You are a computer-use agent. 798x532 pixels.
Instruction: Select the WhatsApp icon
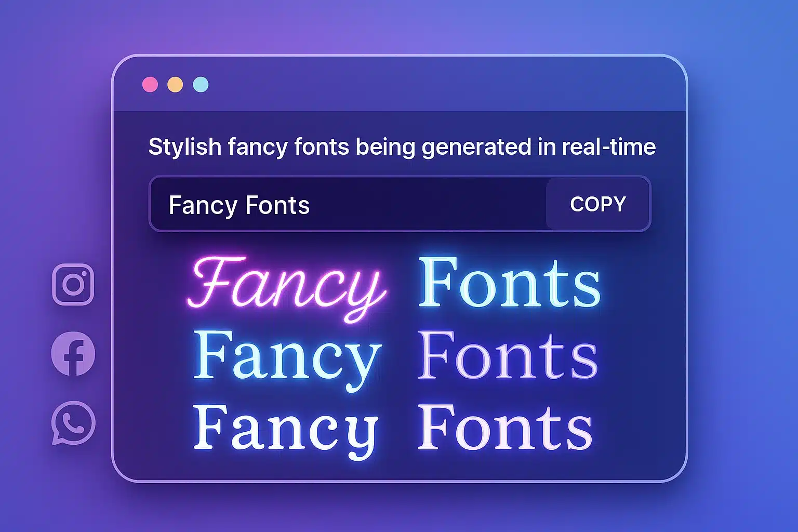(x=73, y=423)
